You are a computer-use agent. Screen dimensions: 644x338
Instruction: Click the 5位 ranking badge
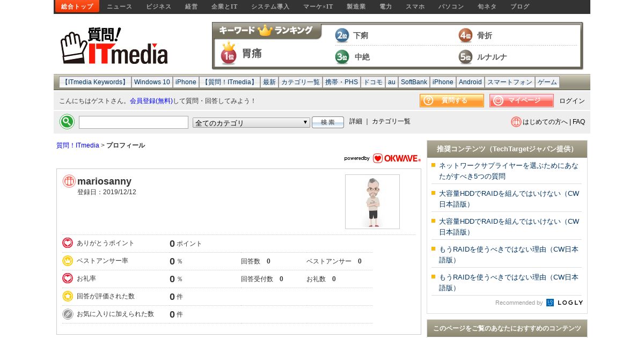[x=465, y=56]
